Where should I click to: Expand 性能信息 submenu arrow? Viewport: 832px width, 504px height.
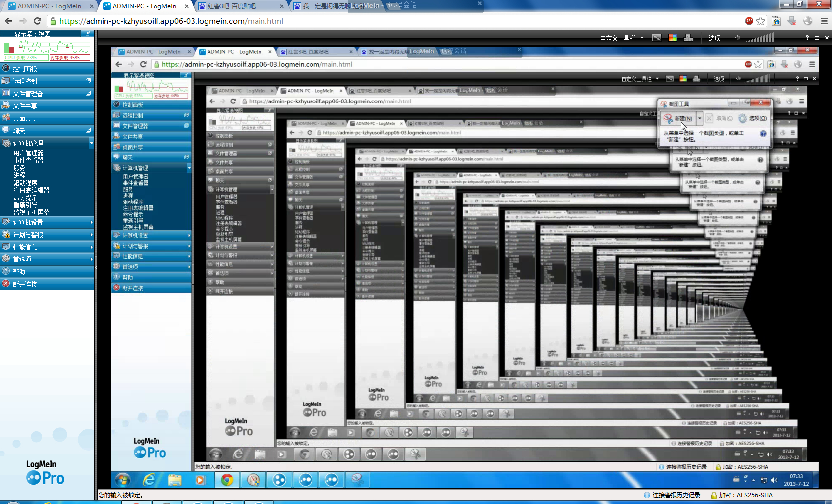click(x=91, y=247)
